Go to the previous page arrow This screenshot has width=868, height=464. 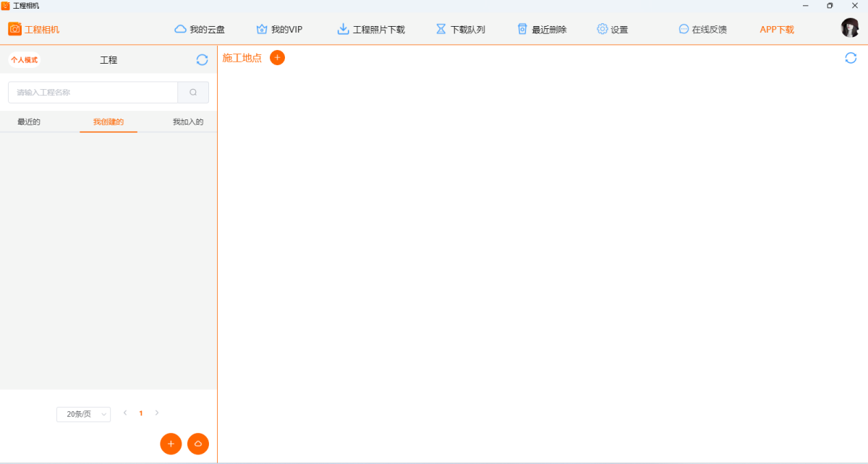click(x=125, y=413)
